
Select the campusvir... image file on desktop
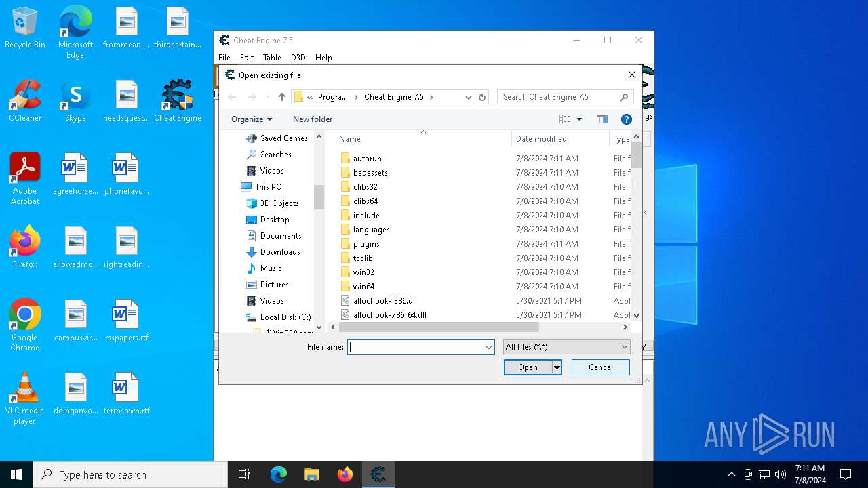pyautogui.click(x=75, y=321)
